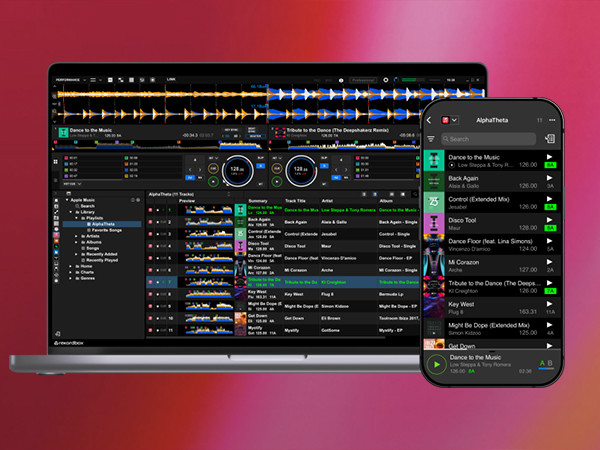
Task: Tap preview play for Dance to the Music on phone
Action: click(x=549, y=157)
